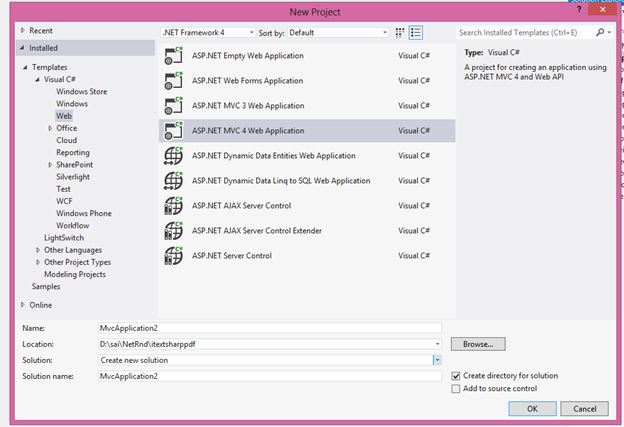Click the project Name input field
The height and width of the screenshot is (427, 624).
[x=269, y=328]
